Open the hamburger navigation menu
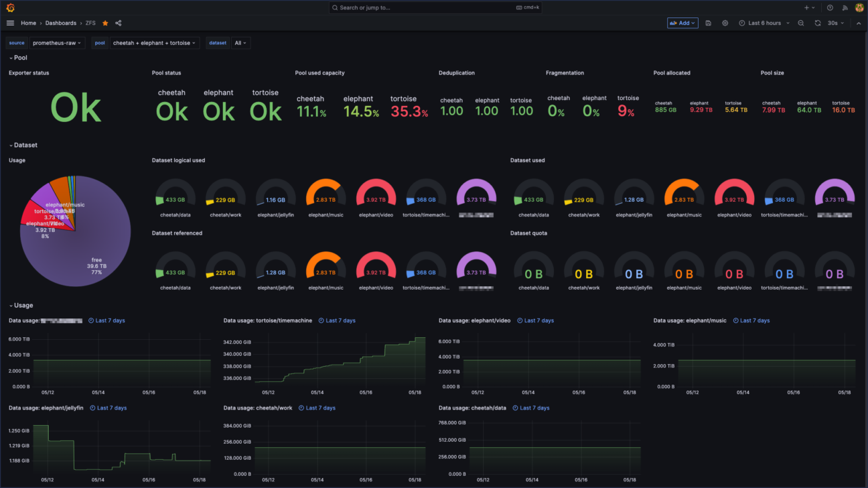This screenshot has width=868, height=488. [10, 23]
